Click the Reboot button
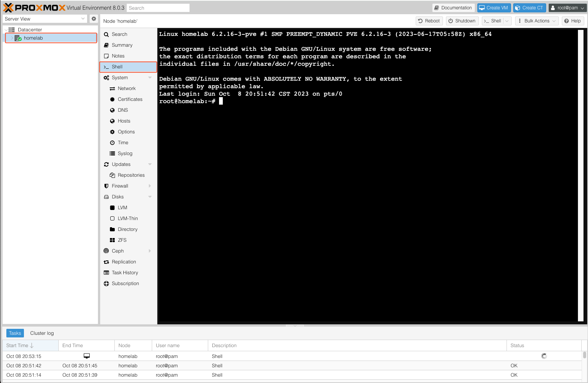The image size is (588, 383). pos(429,21)
